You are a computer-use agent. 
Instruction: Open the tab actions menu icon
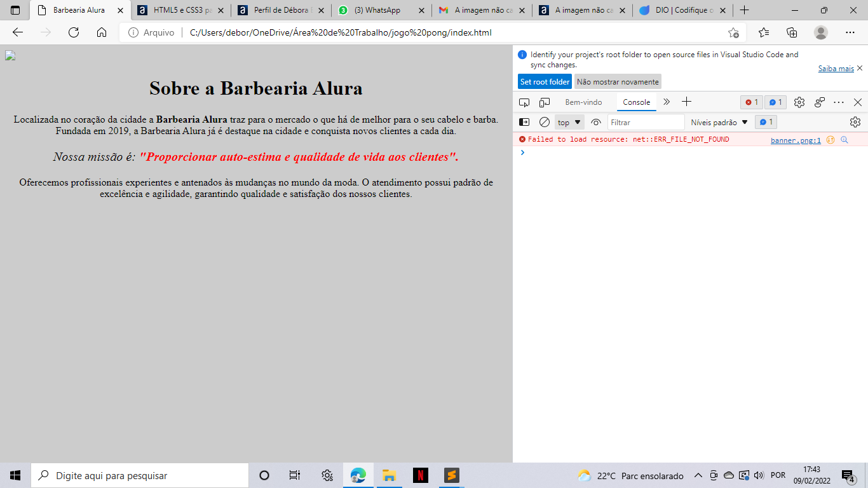15,10
